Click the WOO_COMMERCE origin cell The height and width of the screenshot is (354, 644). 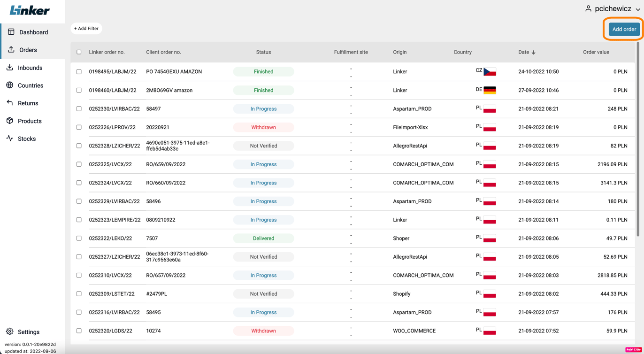[414, 331]
